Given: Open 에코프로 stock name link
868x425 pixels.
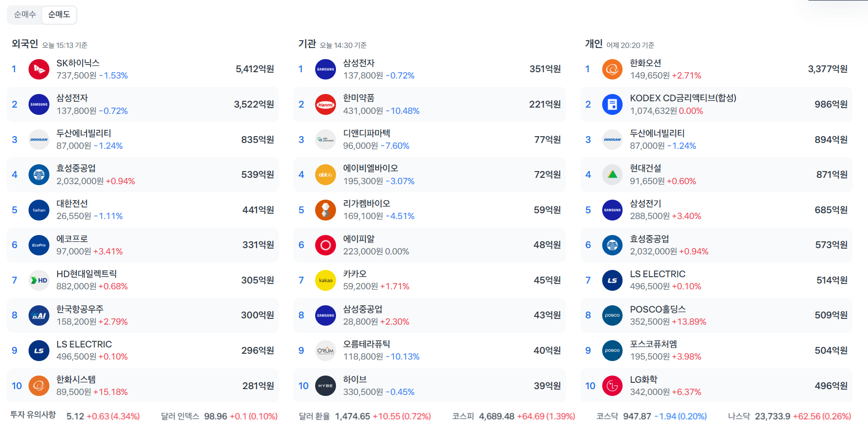Looking at the screenshot, I should click(72, 239).
